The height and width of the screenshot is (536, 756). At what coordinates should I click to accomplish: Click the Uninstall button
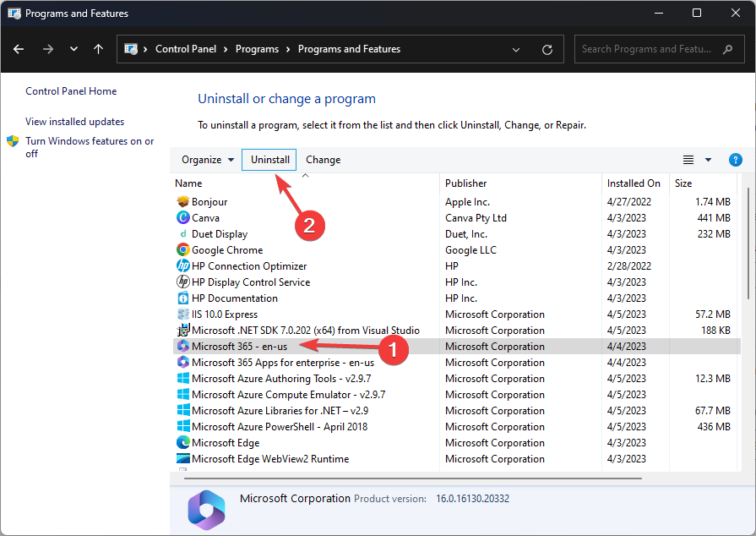point(269,160)
